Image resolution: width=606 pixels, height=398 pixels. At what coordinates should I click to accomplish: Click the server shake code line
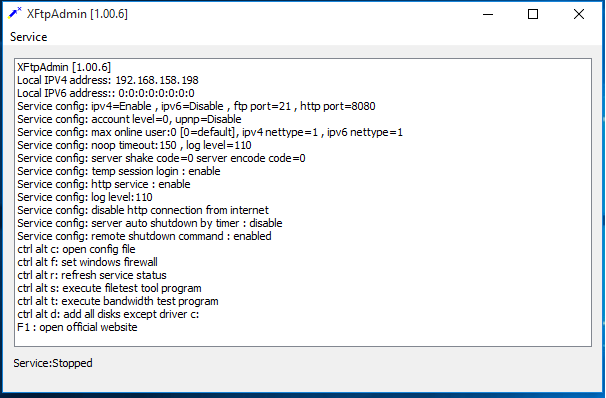[161, 158]
